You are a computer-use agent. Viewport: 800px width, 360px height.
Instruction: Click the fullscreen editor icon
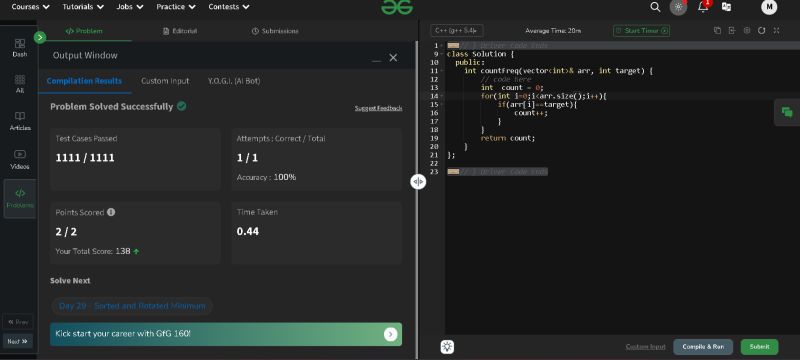tap(777, 31)
